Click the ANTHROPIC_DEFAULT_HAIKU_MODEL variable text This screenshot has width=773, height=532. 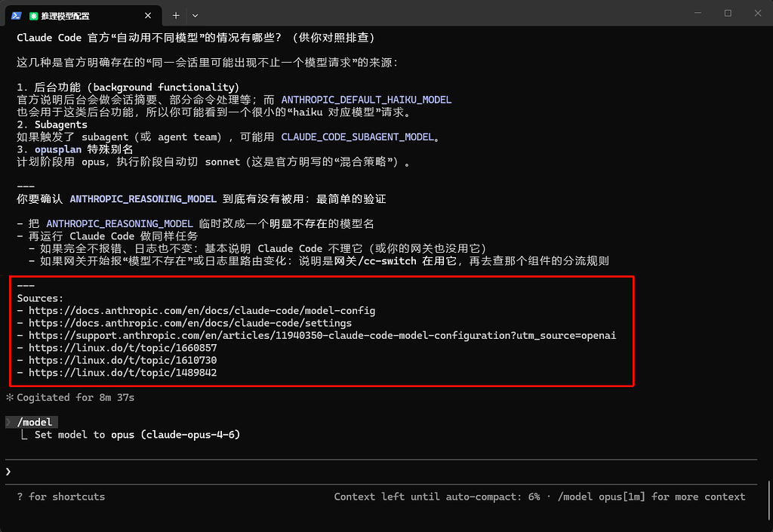[x=366, y=100]
